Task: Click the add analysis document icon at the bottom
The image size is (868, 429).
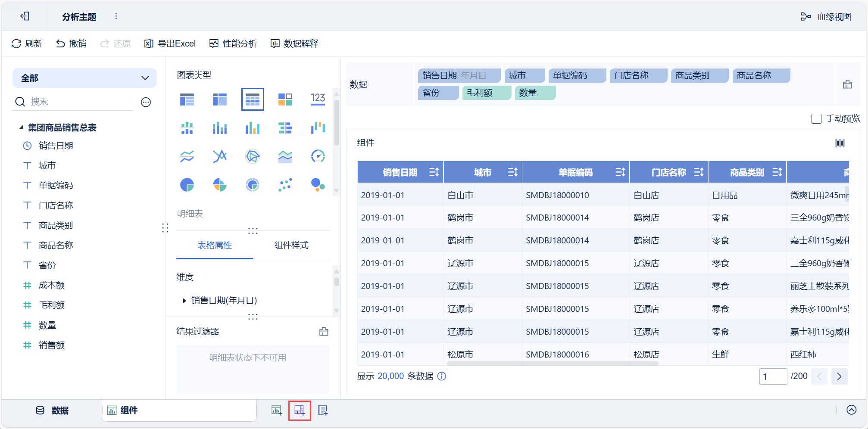Action: tap(323, 410)
